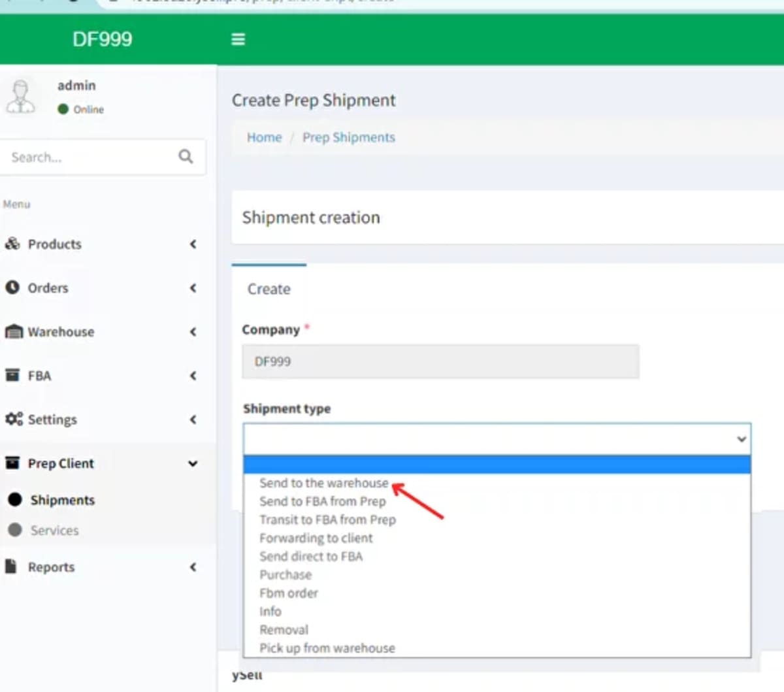Image resolution: width=784 pixels, height=692 pixels.
Task: Go to Home breadcrumb link
Action: [x=264, y=137]
